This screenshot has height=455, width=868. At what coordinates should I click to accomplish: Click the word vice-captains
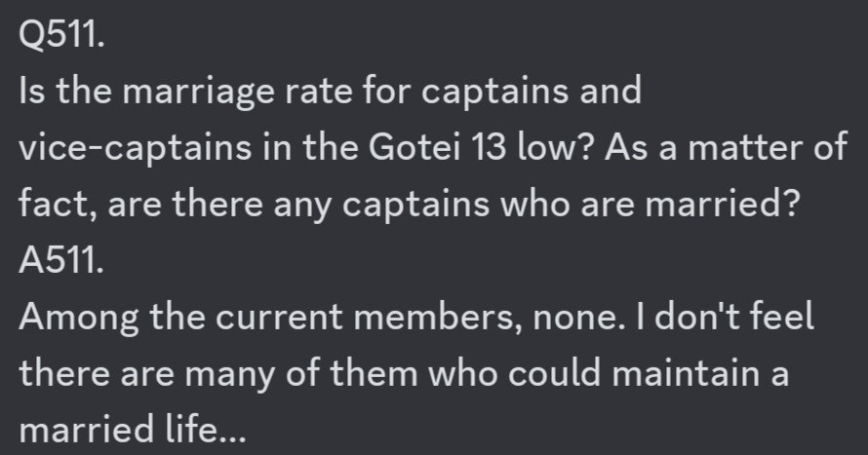click(x=135, y=149)
